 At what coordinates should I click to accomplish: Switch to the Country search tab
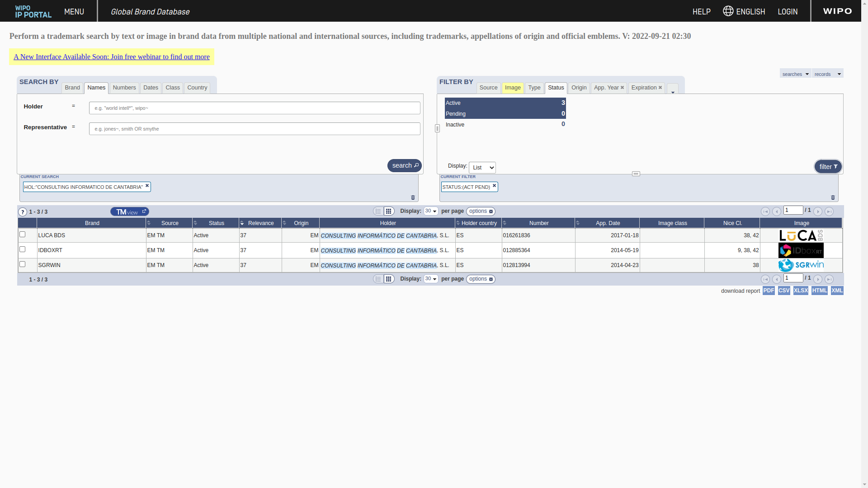point(197,88)
